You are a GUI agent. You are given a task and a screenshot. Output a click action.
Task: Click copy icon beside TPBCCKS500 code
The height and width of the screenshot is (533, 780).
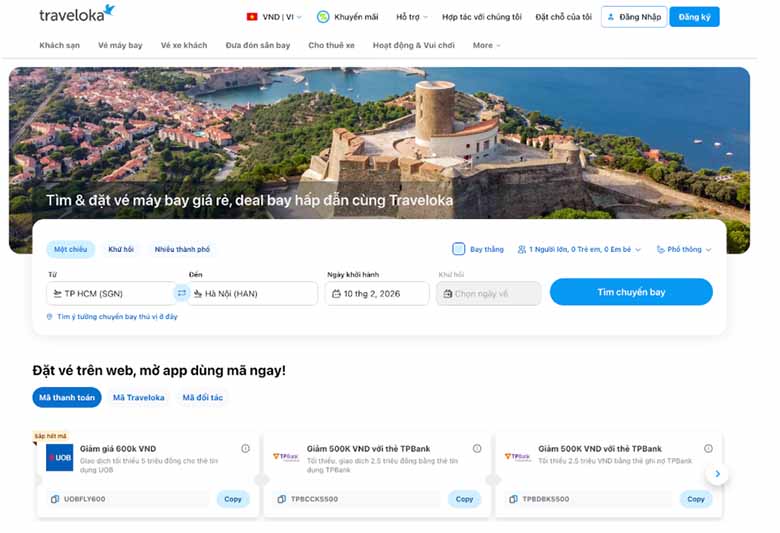[282, 499]
